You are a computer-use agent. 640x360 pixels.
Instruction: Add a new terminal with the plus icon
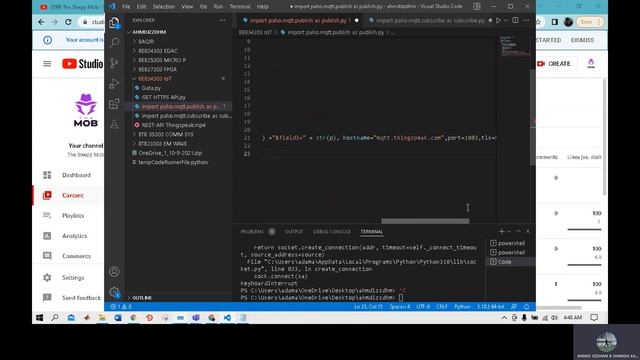click(x=502, y=231)
